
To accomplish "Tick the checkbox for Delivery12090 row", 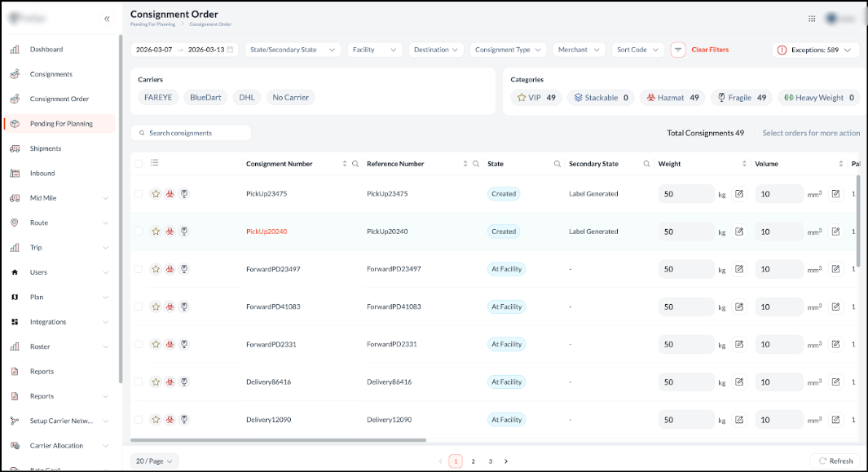I will click(139, 420).
